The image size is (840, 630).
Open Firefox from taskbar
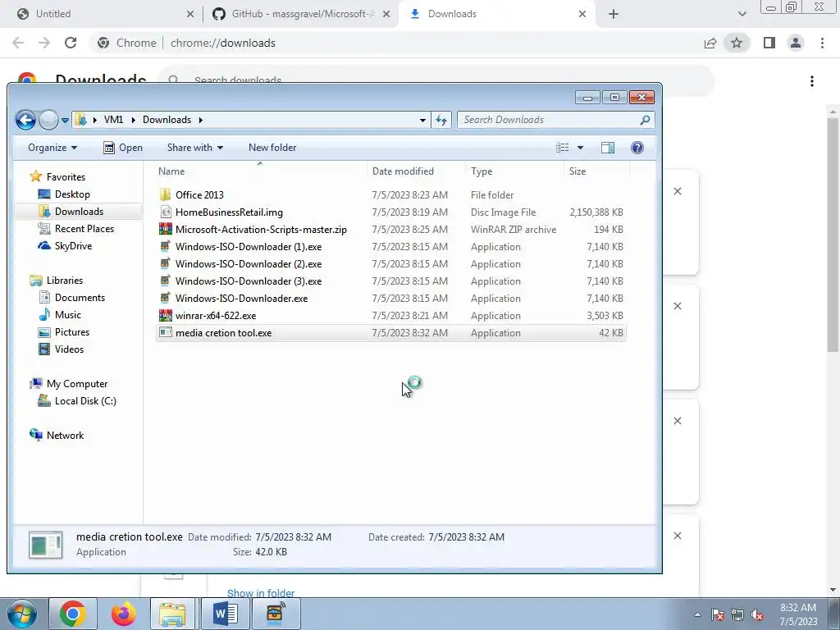(x=123, y=614)
